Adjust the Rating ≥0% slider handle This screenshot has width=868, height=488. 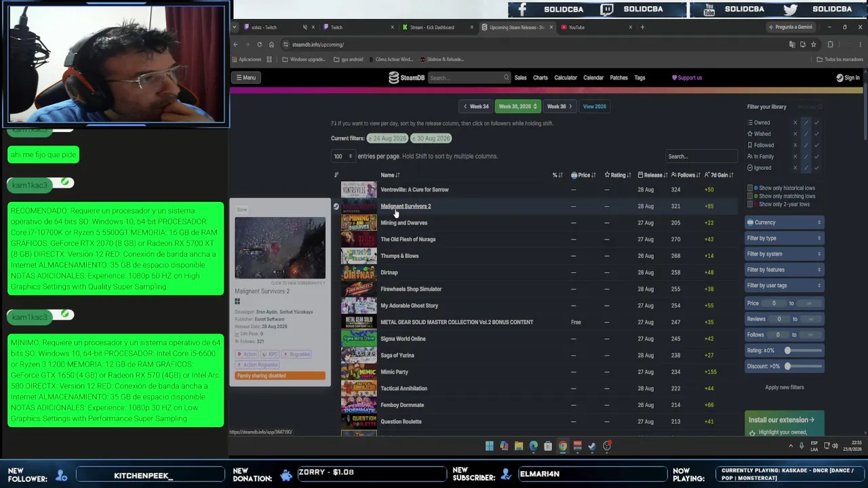coord(787,350)
